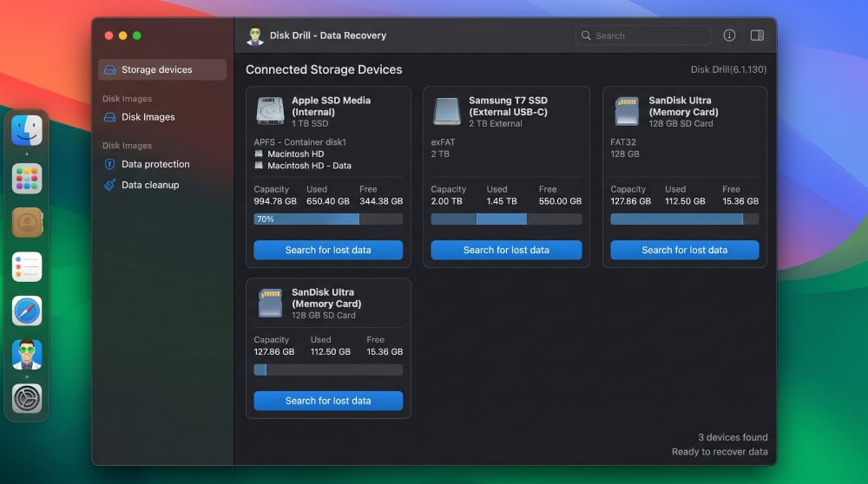Click the Disk Drill mascot icon in the title bar
The height and width of the screenshot is (484, 868).
pos(254,36)
